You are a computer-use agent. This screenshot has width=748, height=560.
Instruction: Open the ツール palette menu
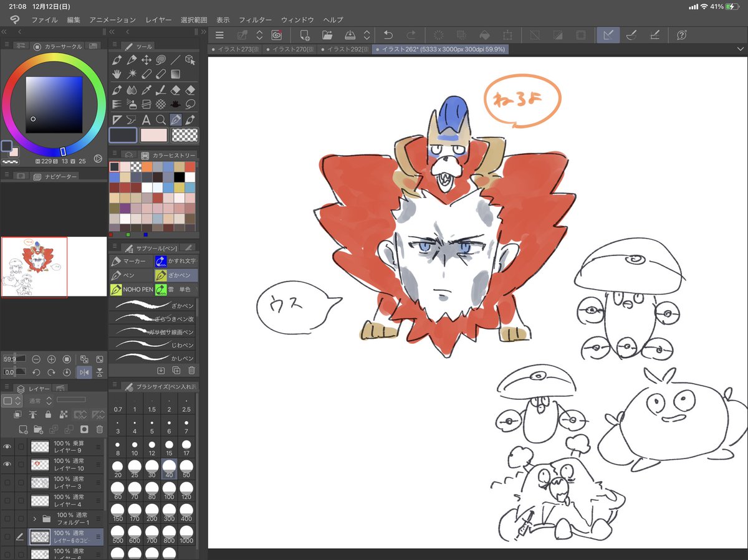click(x=114, y=45)
